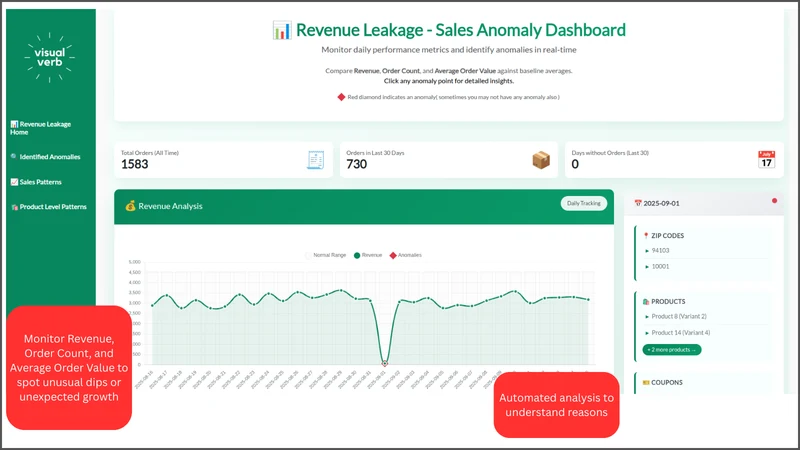Viewport: 800px width, 450px height.
Task: Click the Daily Tracking button
Action: coord(584,203)
